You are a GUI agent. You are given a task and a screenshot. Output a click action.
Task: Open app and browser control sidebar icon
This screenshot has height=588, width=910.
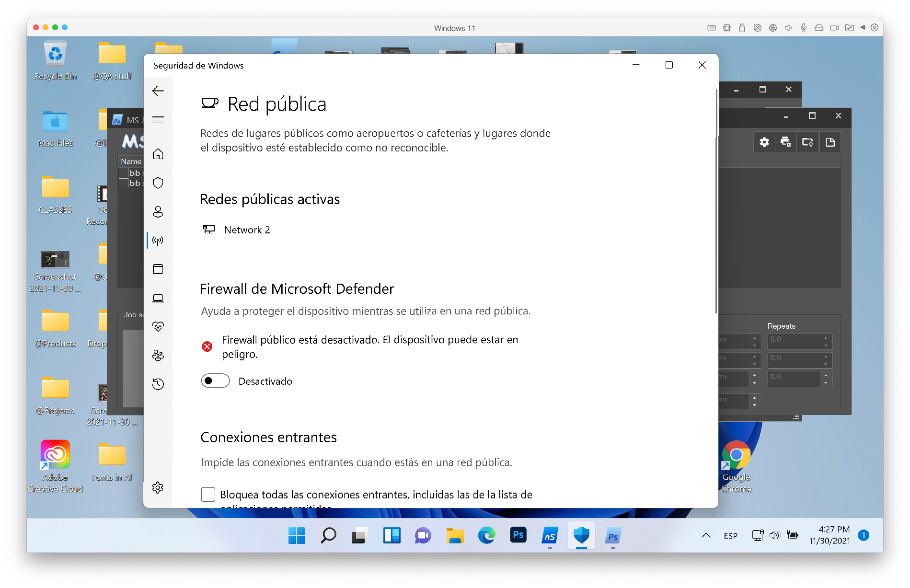point(158,269)
